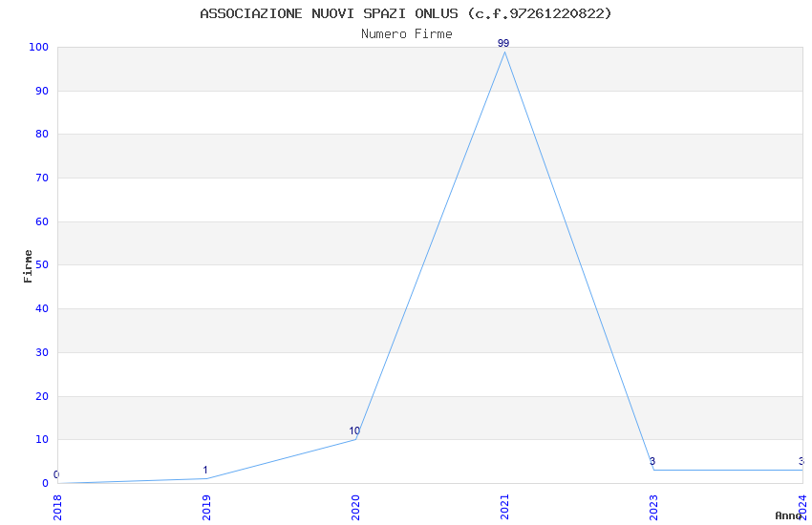Click the y-axis tick label 60
The width and height of the screenshot is (812, 525).
tap(41, 221)
